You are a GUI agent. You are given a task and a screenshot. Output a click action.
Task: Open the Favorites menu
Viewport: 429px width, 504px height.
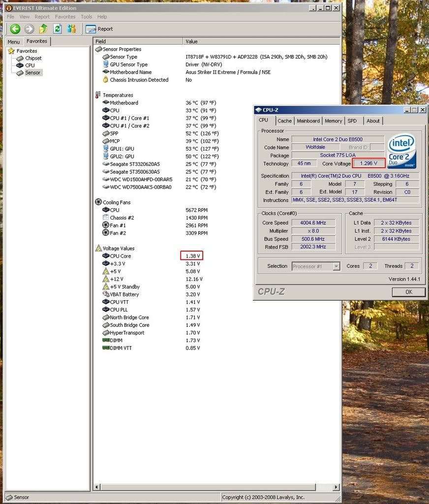[x=65, y=17]
